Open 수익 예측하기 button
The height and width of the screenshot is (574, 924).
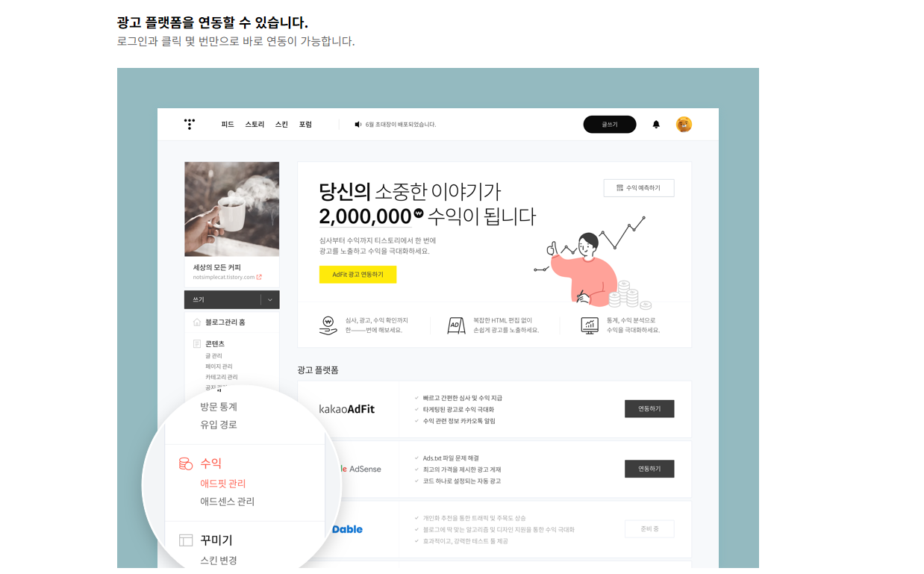click(x=639, y=188)
